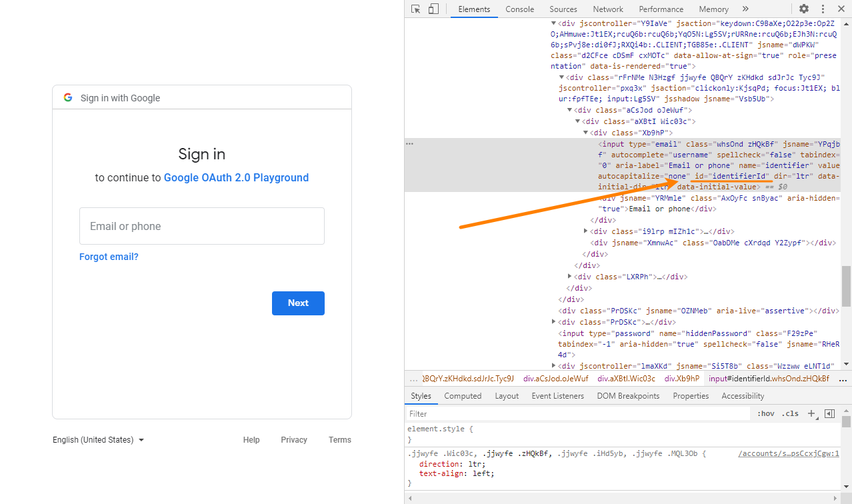Click the Forgot email? link
The width and height of the screenshot is (852, 504).
click(x=109, y=256)
